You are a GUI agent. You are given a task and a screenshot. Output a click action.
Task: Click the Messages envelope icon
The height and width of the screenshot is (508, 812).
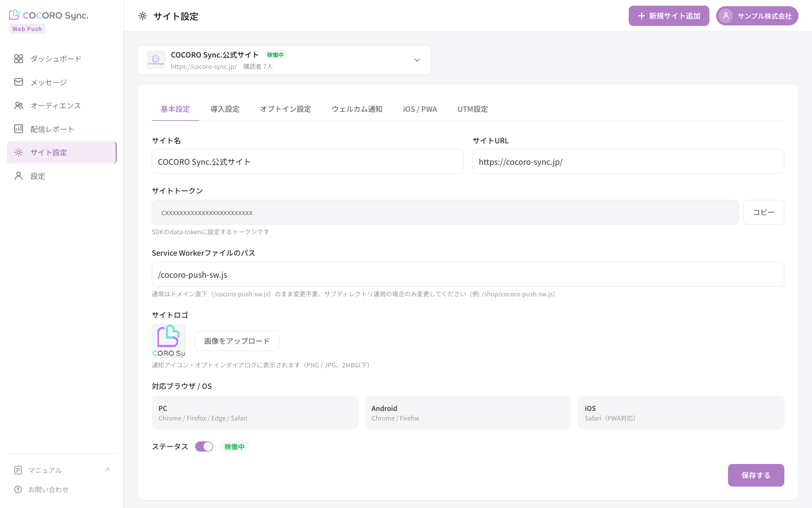coord(19,82)
